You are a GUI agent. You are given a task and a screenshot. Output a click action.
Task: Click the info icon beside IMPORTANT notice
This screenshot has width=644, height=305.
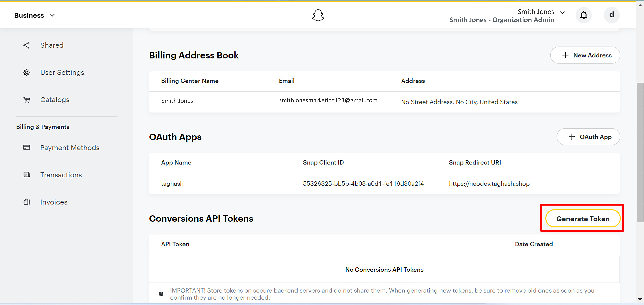[161, 294]
